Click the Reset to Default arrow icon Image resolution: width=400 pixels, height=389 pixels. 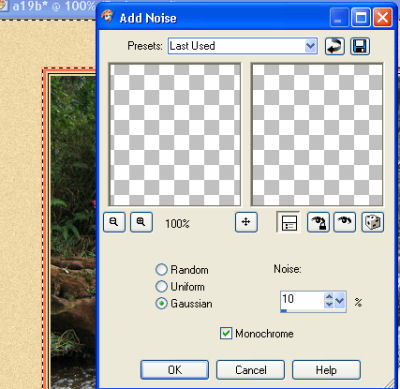pos(334,46)
